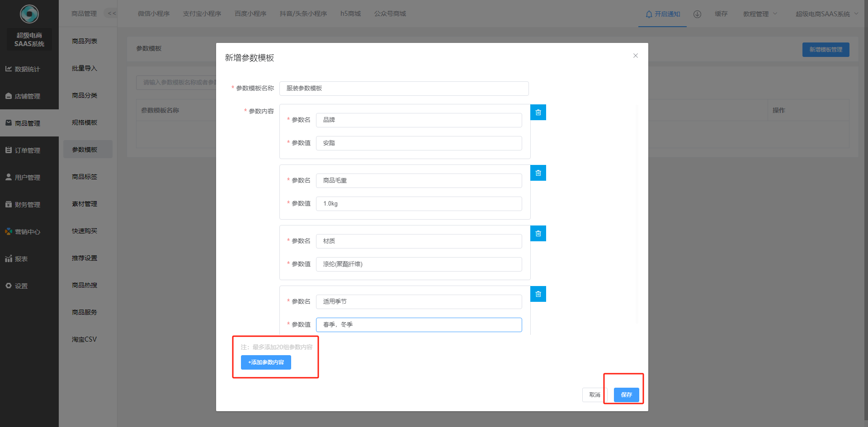Open 数据统计 in the sidebar
Screen dimensions: 868x427
point(27,69)
